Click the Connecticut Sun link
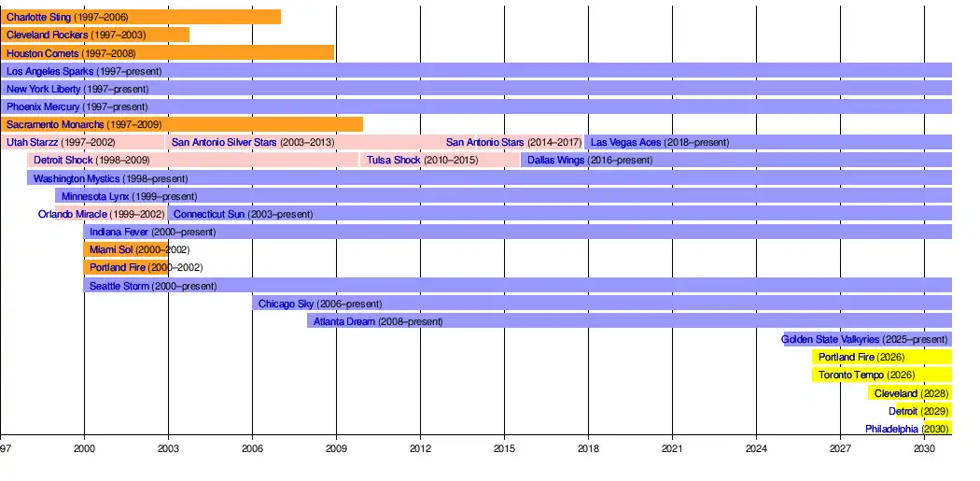Screen dimensions: 980x481 [x=209, y=214]
